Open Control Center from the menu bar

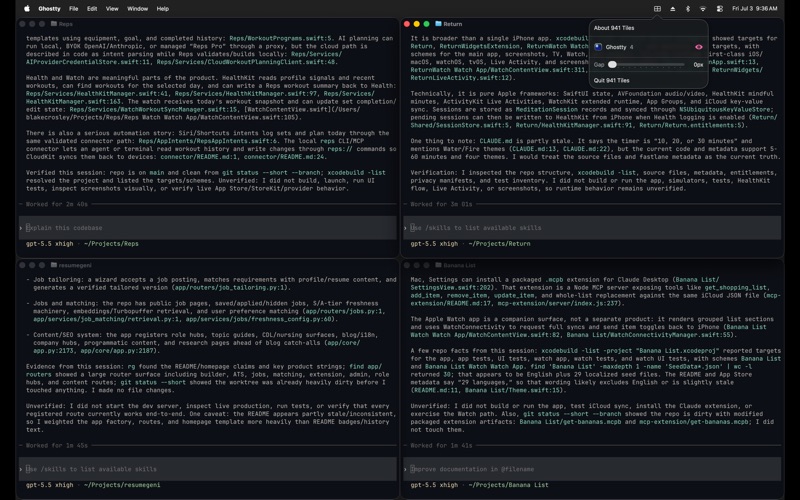point(719,9)
